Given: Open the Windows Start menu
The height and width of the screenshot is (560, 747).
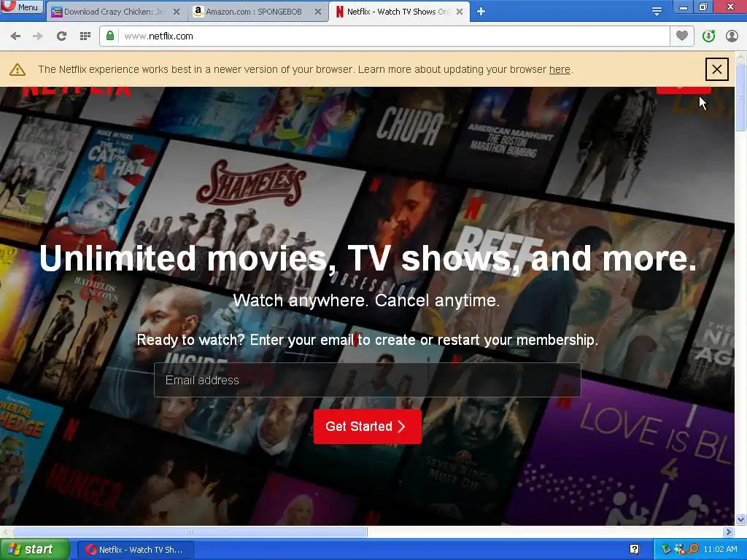Looking at the screenshot, I should click(x=35, y=550).
